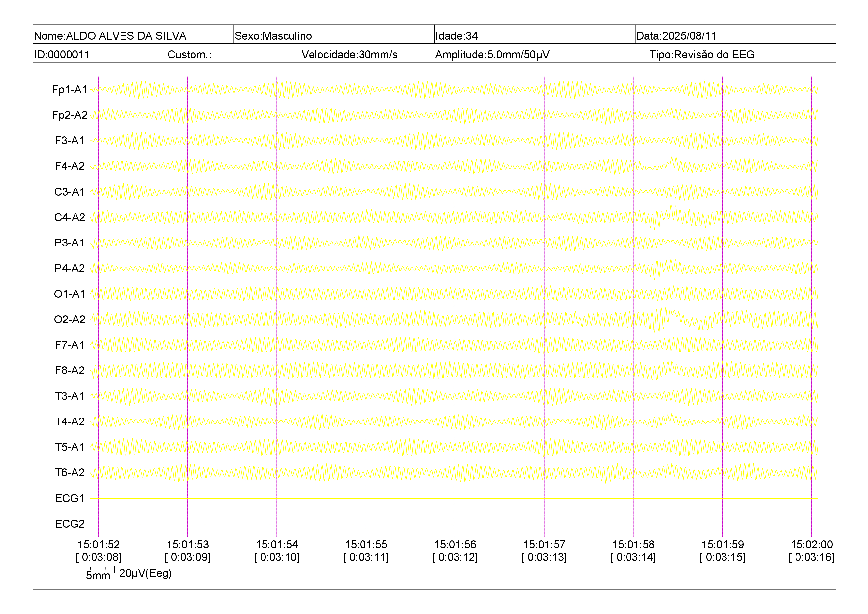The height and width of the screenshot is (614, 868).
Task: Select the ECG2 channel label
Action: click(x=70, y=524)
